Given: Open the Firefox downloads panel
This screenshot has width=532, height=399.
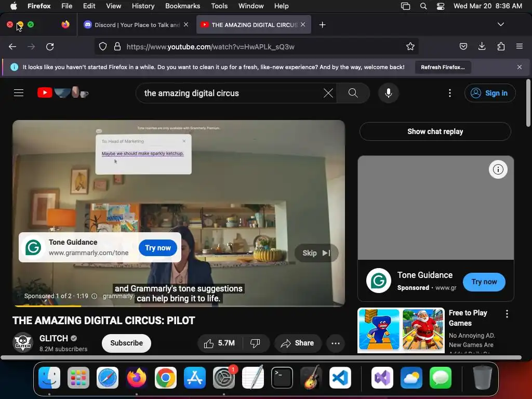Looking at the screenshot, I should [482, 46].
